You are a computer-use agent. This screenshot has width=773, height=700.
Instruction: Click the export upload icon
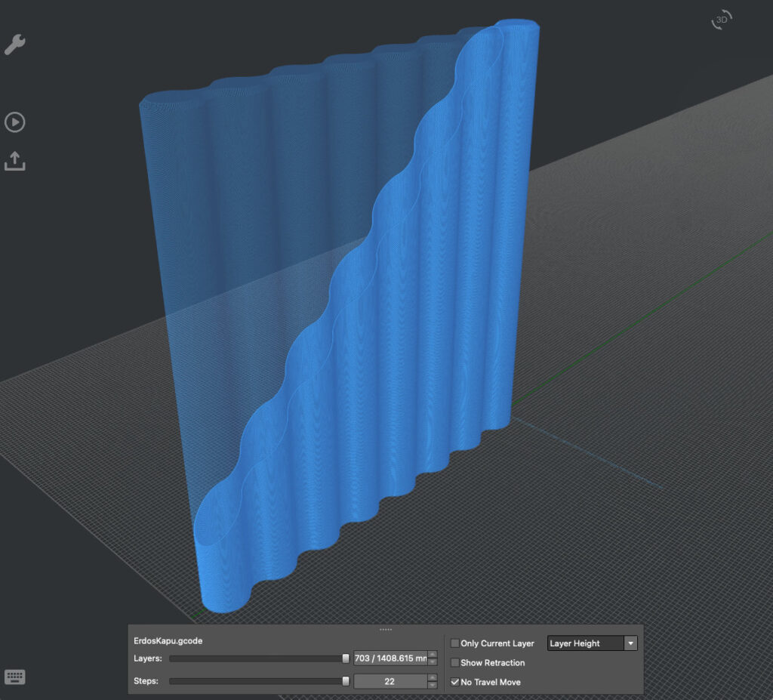[x=15, y=162]
